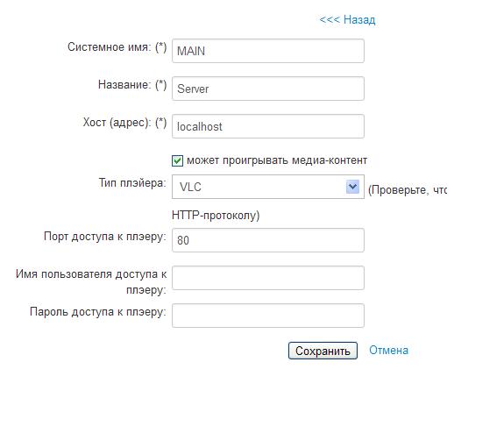Focus the "Порт доступа к плэеру" field showing 80
Viewport: 504px width, 426px height.
(268, 240)
